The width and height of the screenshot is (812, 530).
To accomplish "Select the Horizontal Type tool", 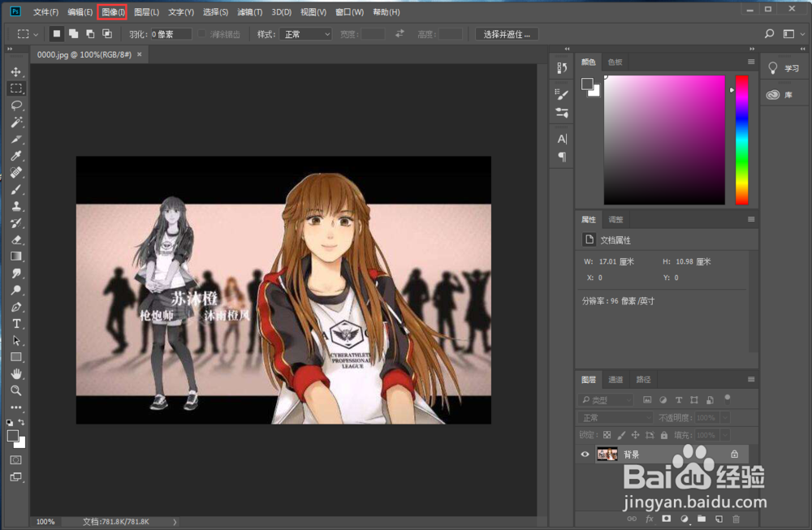I will [x=16, y=324].
